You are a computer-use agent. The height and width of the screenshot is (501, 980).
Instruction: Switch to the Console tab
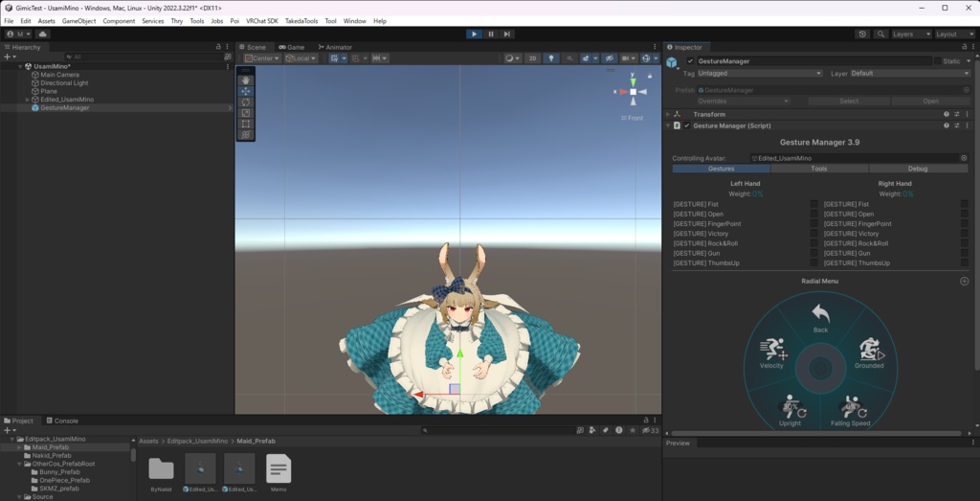[x=62, y=421]
